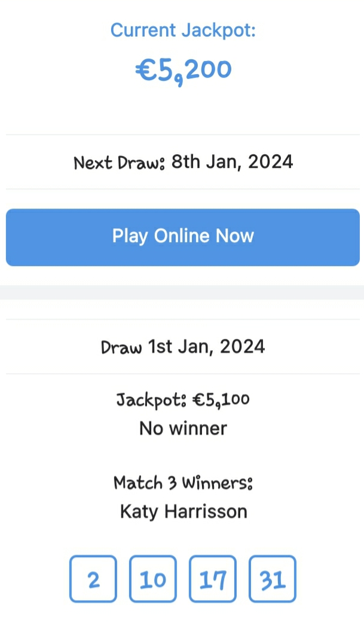Click the Match 3 Winners heading
The width and height of the screenshot is (364, 627).
pos(183,482)
